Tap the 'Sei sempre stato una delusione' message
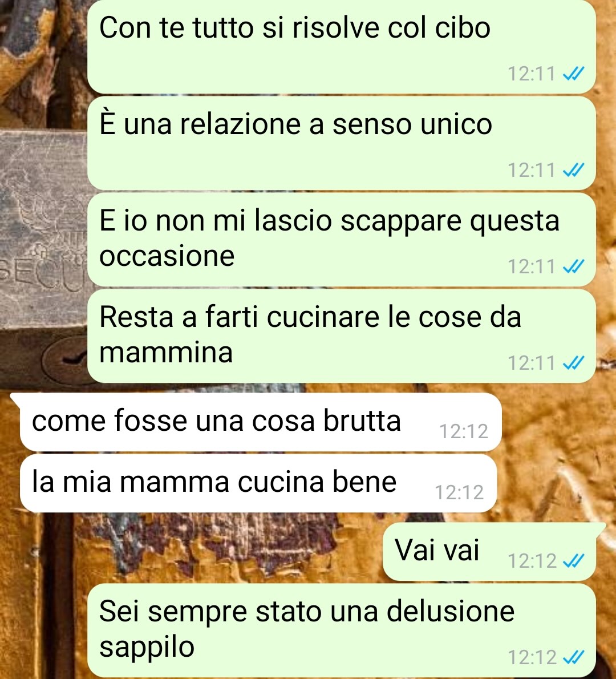 [342, 630]
